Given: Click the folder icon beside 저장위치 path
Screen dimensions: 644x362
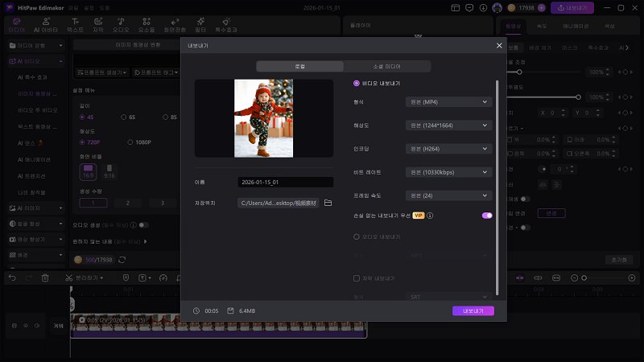Looking at the screenshot, I should coord(328,203).
